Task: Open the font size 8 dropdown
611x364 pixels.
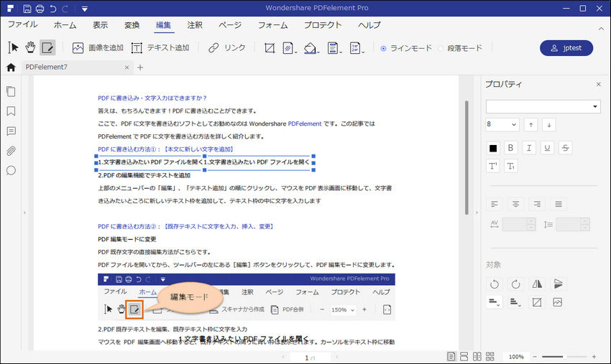Action: 502,125
